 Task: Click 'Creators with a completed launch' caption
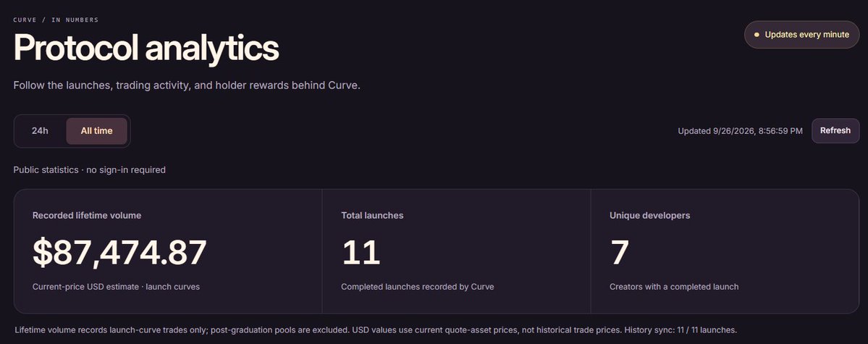(x=674, y=287)
